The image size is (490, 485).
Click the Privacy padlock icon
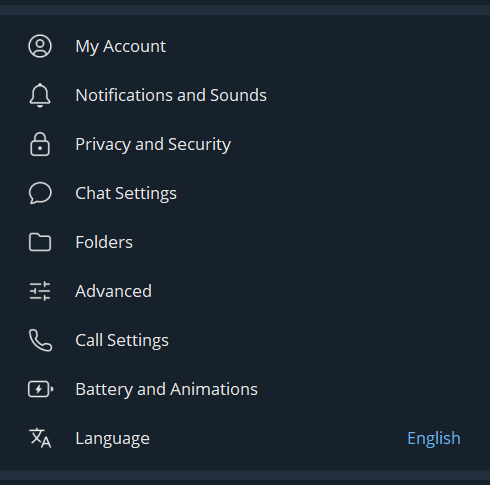40,144
